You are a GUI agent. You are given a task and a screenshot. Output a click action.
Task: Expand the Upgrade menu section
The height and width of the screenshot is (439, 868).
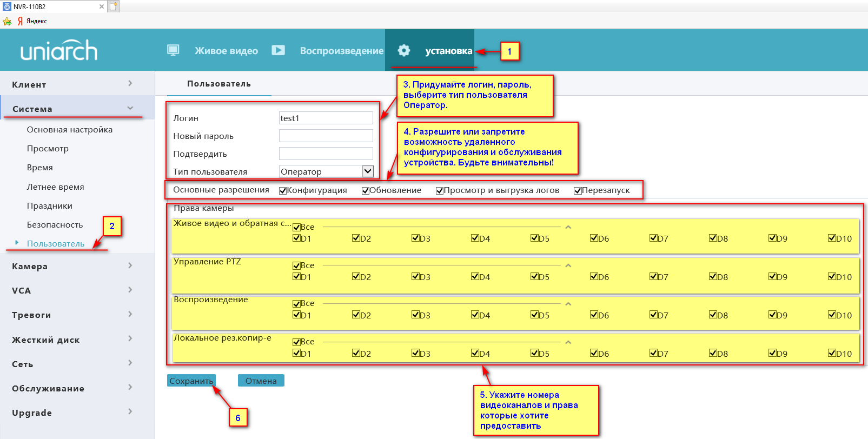77,412
